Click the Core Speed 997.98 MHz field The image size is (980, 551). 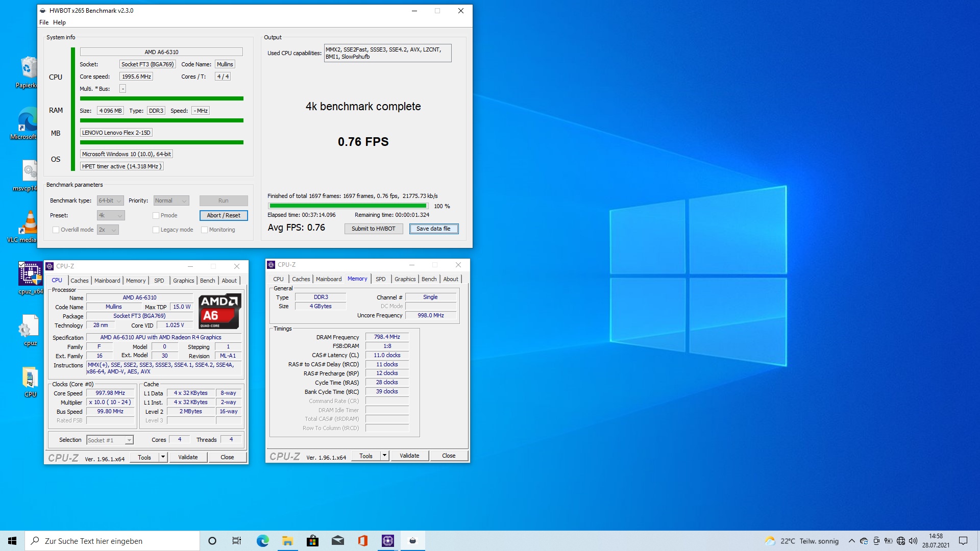point(110,393)
